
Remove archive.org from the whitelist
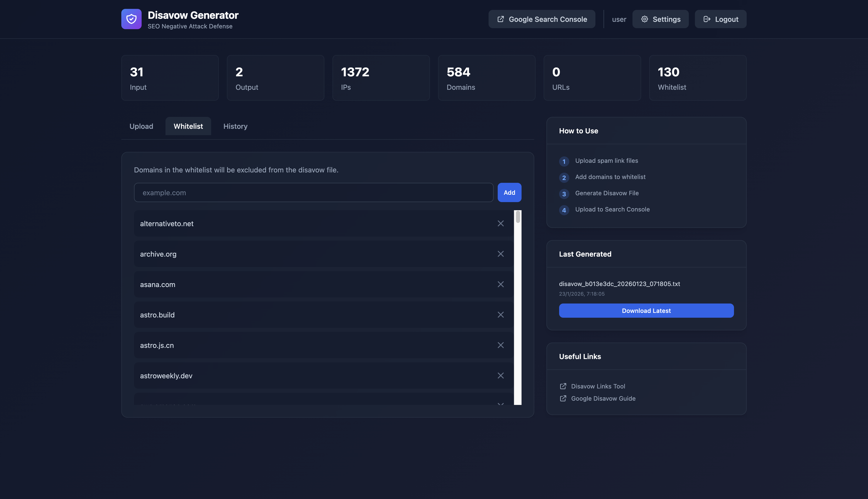pos(500,254)
